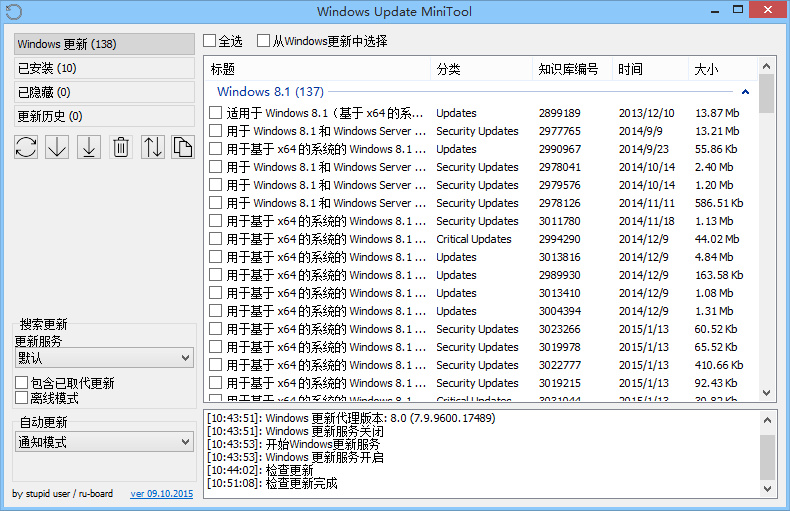The height and width of the screenshot is (511, 790).
Task: Select the 已隐藏 (0) tab
Action: tap(104, 92)
